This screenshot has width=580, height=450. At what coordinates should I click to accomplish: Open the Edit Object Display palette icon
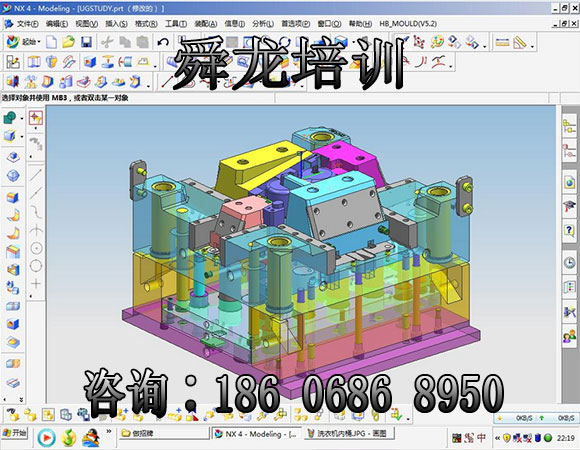(x=437, y=42)
